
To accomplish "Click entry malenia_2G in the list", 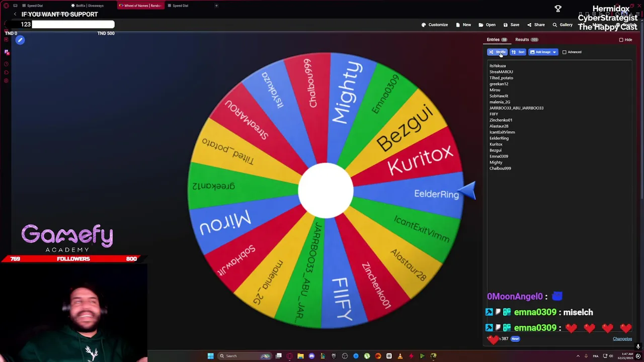I will click(500, 102).
